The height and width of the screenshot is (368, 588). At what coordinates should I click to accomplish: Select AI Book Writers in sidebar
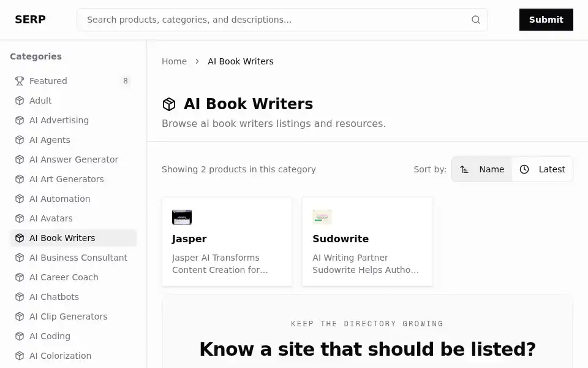coord(73,238)
